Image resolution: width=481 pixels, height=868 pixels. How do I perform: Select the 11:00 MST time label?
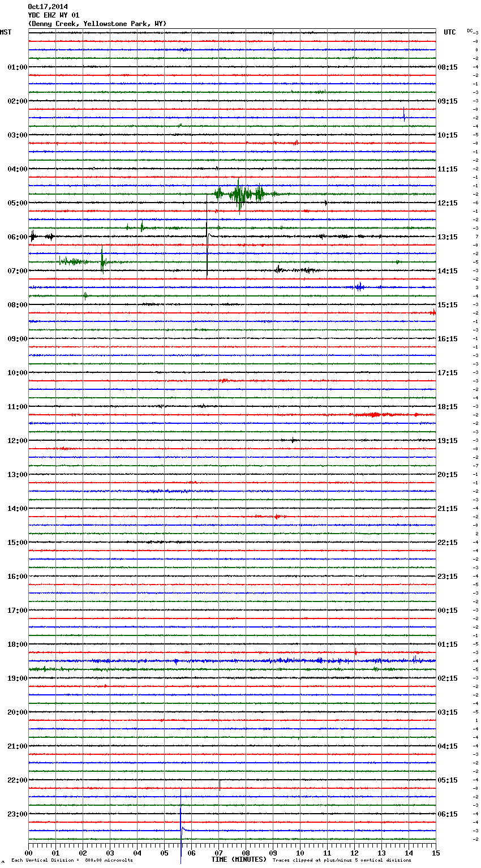18,407
